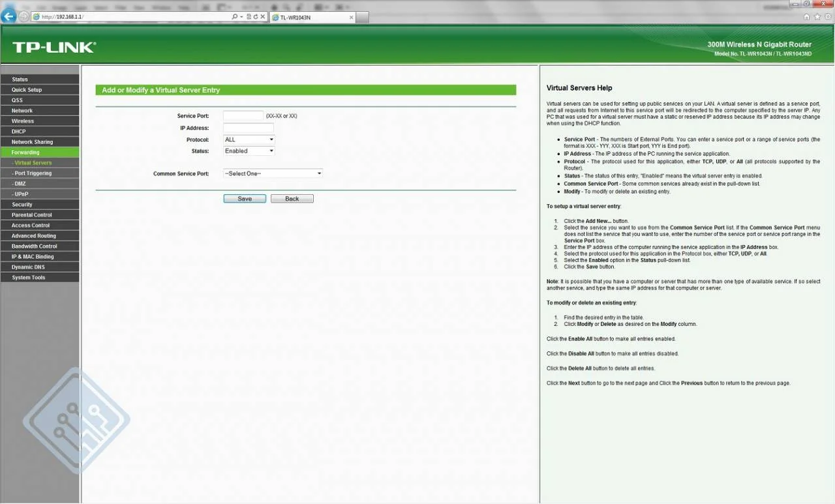Open the DMZ submenu
This screenshot has height=504, width=835.
pos(40,184)
